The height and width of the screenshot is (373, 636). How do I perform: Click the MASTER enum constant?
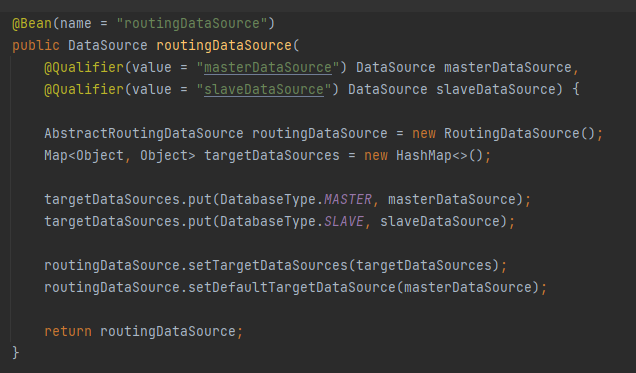coord(348,199)
